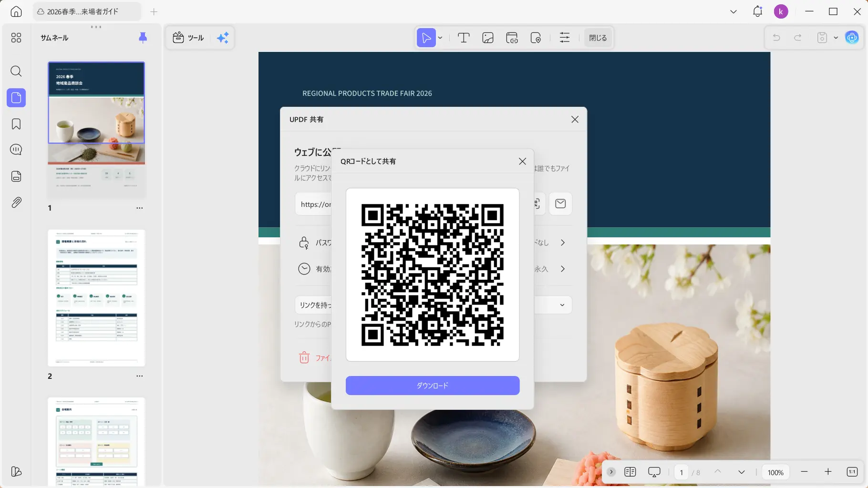
Task: Open options menu for page 1 thumbnail
Action: (x=139, y=208)
